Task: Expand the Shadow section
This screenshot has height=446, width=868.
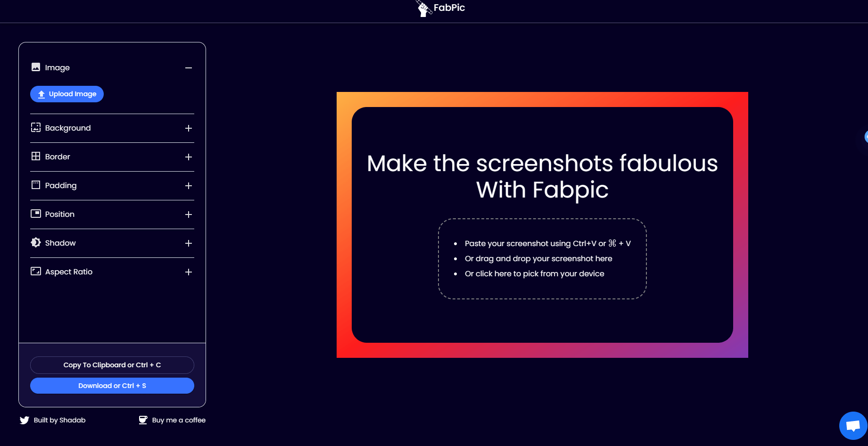Action: pos(189,243)
